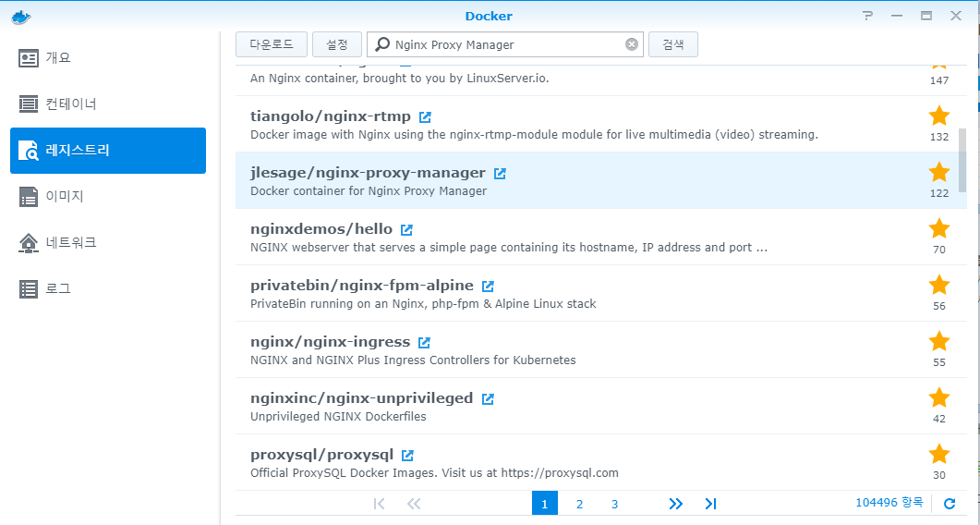This screenshot has height=525, width=980.
Task: Click 'Official ProxySQL Docker Images' description text
Action: click(x=434, y=473)
